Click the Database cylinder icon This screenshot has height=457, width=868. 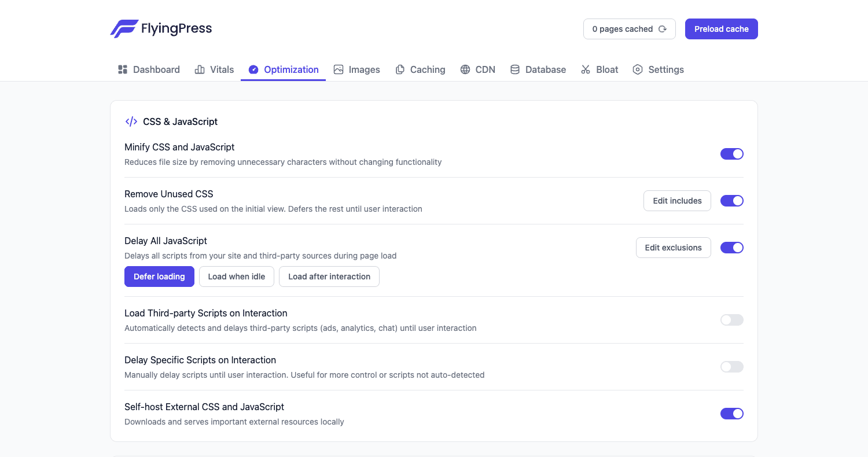pyautogui.click(x=515, y=69)
